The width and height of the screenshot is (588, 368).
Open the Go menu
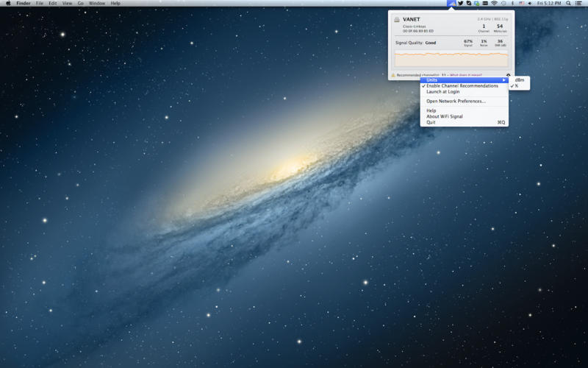coord(81,3)
